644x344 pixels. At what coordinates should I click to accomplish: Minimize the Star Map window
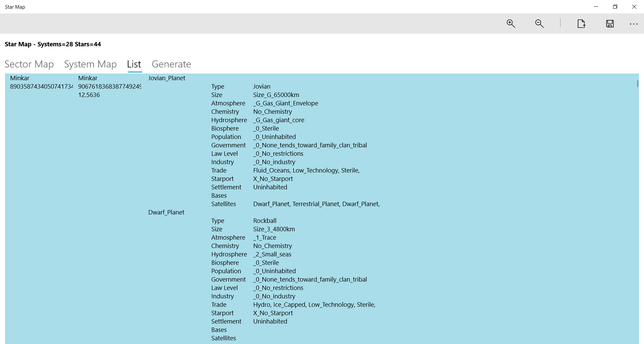[596, 7]
